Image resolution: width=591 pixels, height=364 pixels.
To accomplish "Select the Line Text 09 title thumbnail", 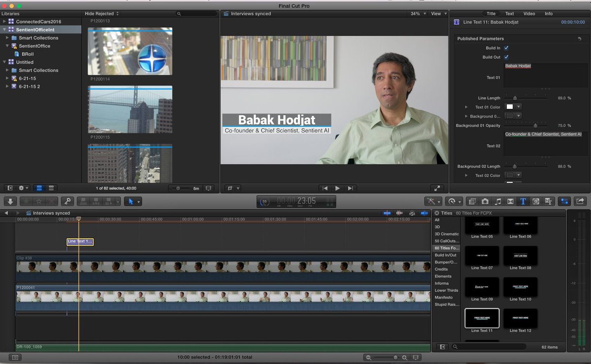I will click(x=482, y=287).
